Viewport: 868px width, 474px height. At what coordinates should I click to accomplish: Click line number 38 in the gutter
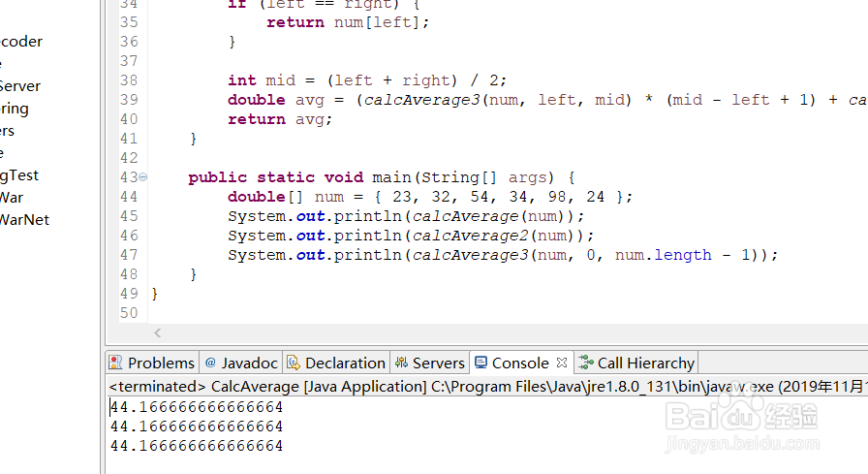[129, 80]
